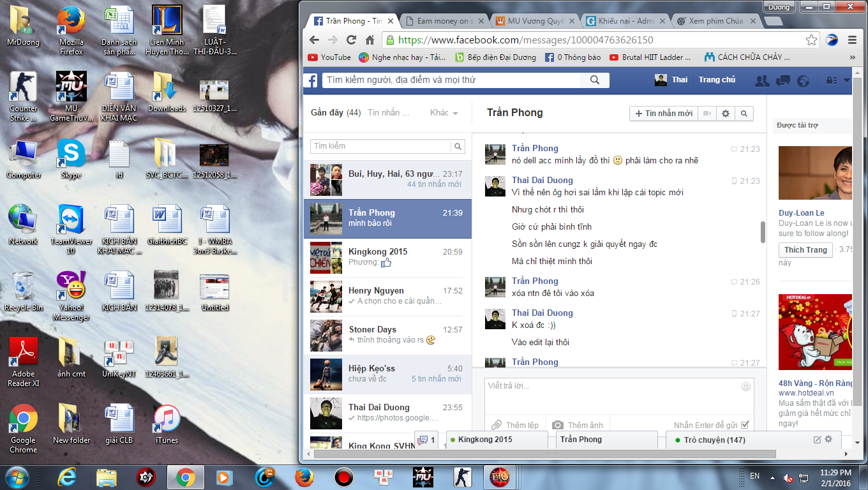Open the Facebook messages icon in header

pos(782,80)
